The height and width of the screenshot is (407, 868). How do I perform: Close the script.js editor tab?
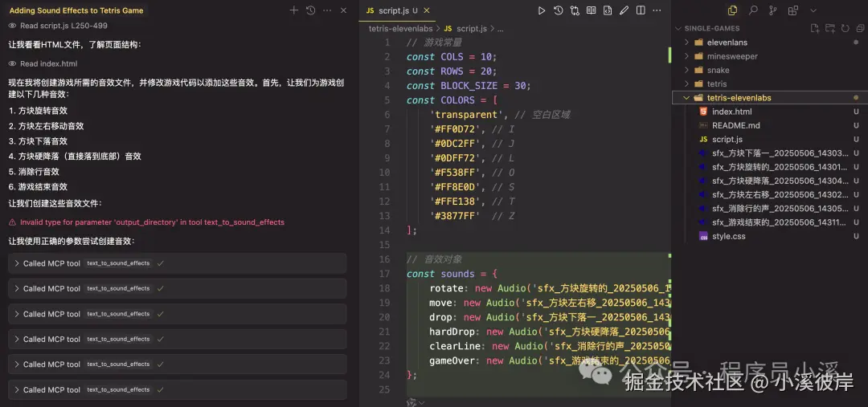pos(427,10)
